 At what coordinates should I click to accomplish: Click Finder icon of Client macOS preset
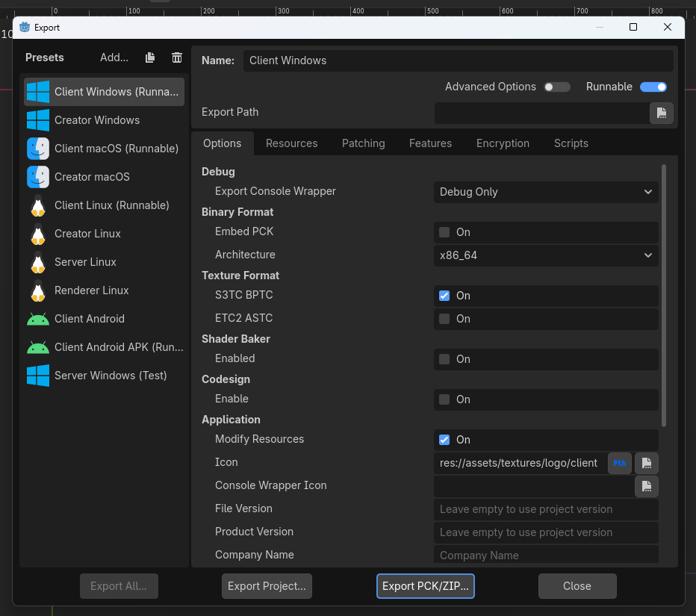click(x=38, y=149)
